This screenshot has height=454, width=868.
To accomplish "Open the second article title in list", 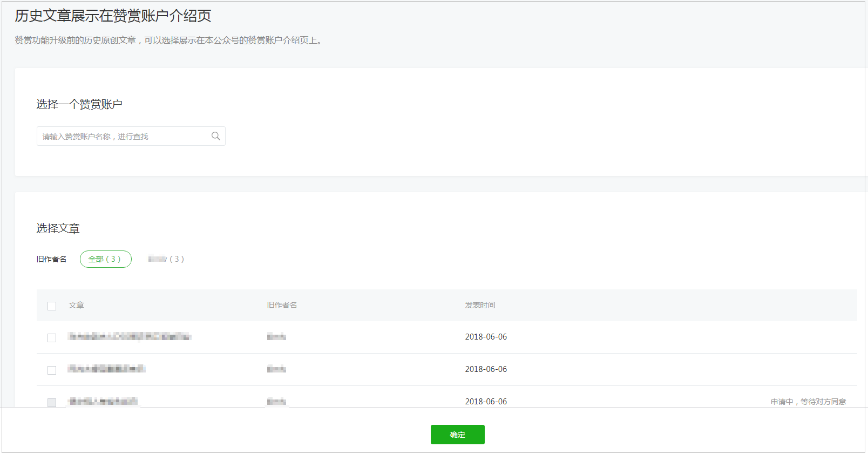I will tap(106, 369).
